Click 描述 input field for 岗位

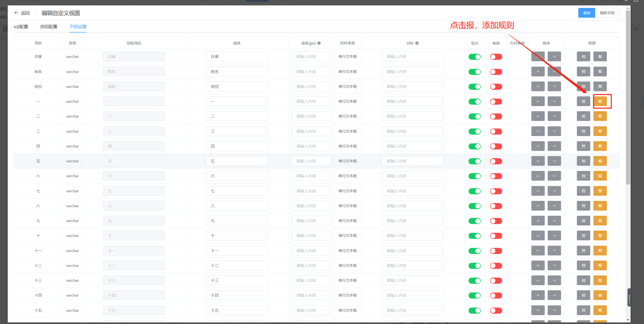[237, 87]
